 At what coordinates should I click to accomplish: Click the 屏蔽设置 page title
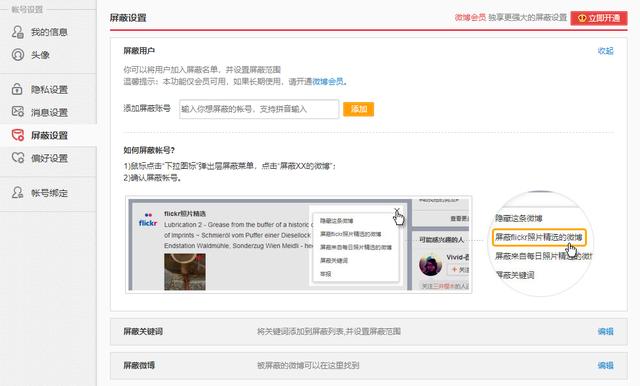pyautogui.click(x=128, y=18)
